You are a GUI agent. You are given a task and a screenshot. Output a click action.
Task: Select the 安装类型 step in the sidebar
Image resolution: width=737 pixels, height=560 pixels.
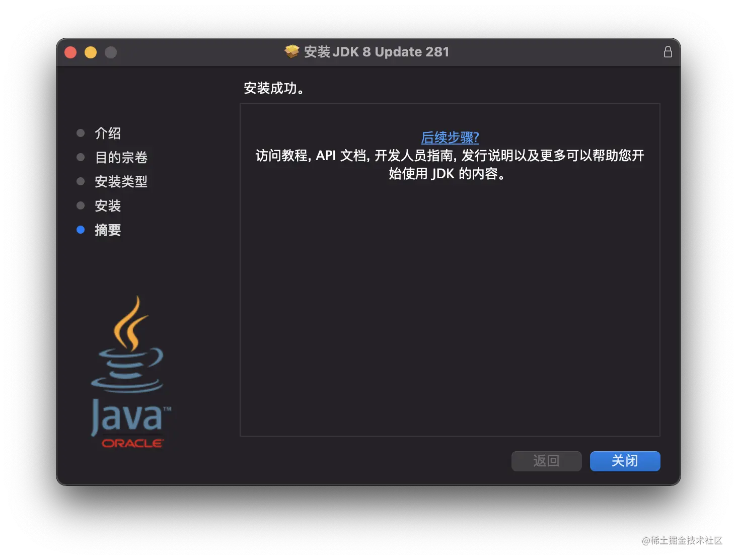click(x=121, y=181)
